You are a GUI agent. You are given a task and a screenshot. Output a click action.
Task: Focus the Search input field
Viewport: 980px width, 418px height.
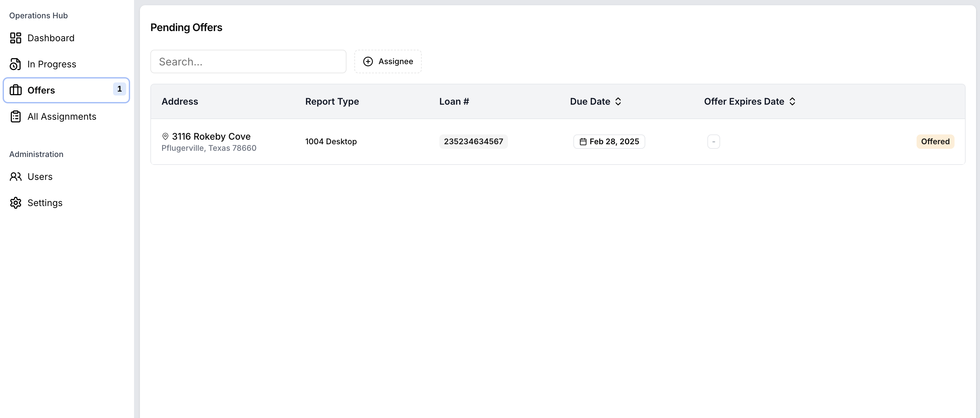pos(248,62)
